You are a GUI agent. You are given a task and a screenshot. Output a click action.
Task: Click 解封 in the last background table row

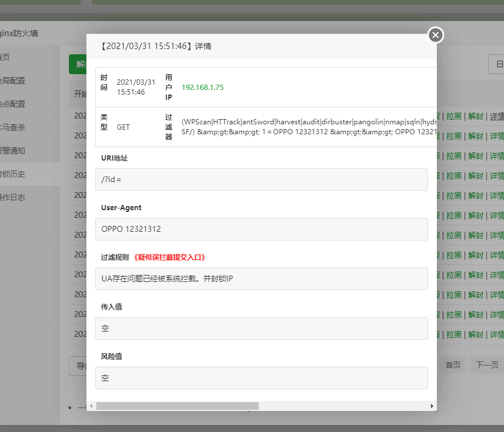click(x=476, y=335)
